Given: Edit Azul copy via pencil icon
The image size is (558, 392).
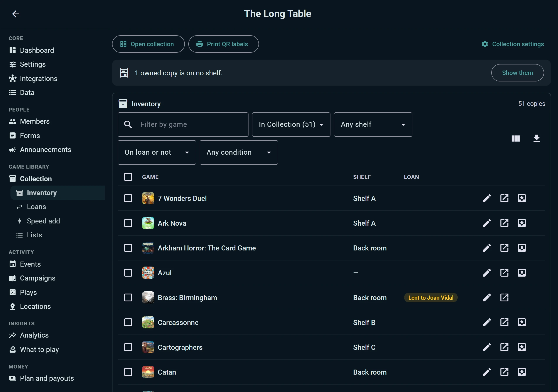Looking at the screenshot, I should 487,273.
